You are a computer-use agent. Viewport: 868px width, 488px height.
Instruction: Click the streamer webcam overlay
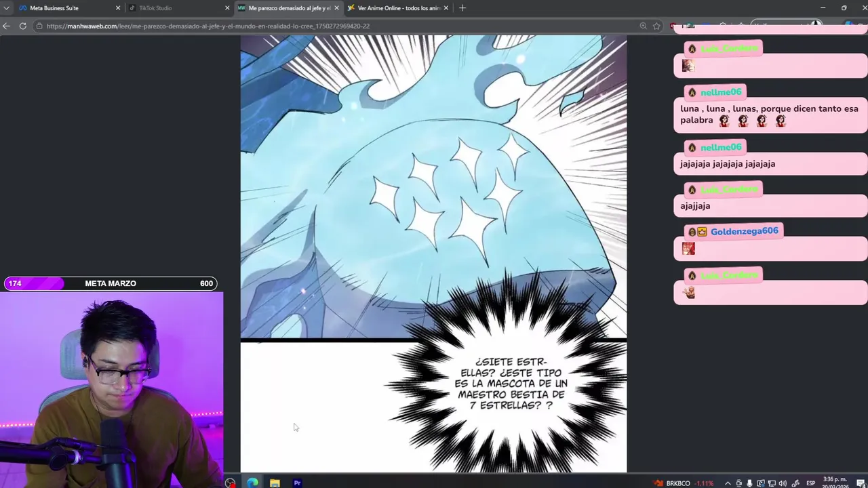111,390
